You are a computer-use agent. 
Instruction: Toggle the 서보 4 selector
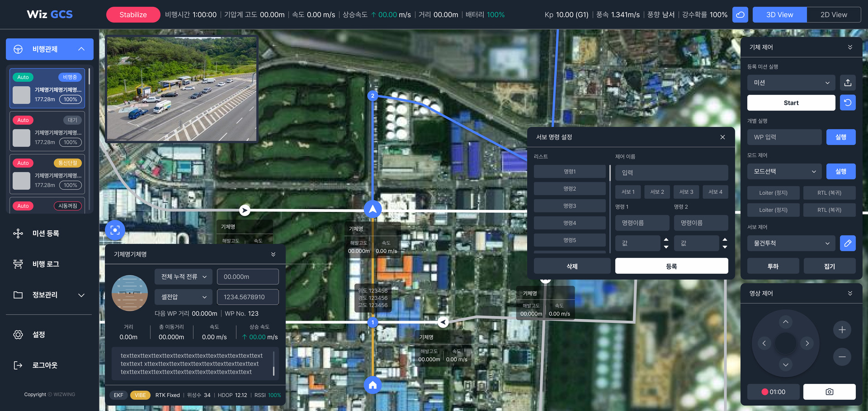[715, 192]
